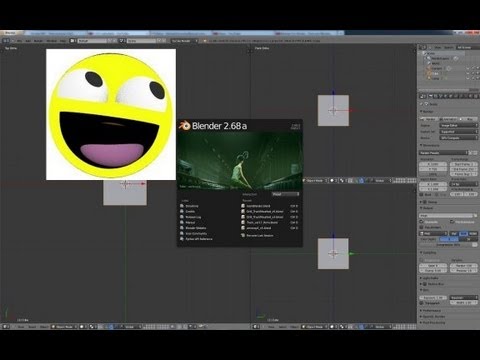Click the Manual link icon in splash
Viewport: 480px width, 360px height.
tap(182, 222)
